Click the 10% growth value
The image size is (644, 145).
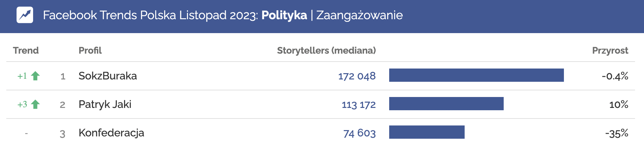[619, 105]
